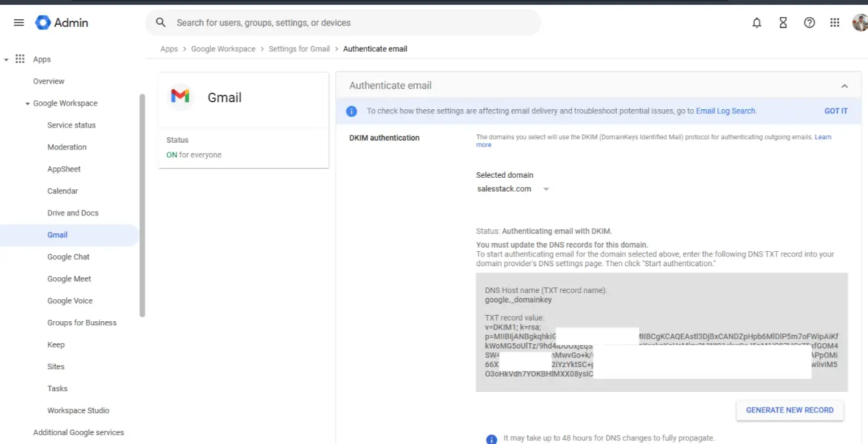Click the Google Admin logo

click(62, 23)
